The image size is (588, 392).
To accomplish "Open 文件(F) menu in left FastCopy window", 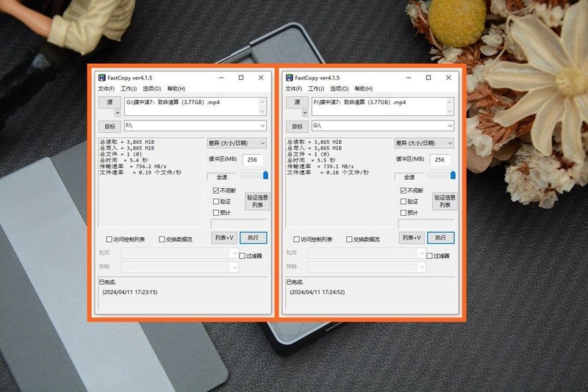I will pyautogui.click(x=106, y=89).
